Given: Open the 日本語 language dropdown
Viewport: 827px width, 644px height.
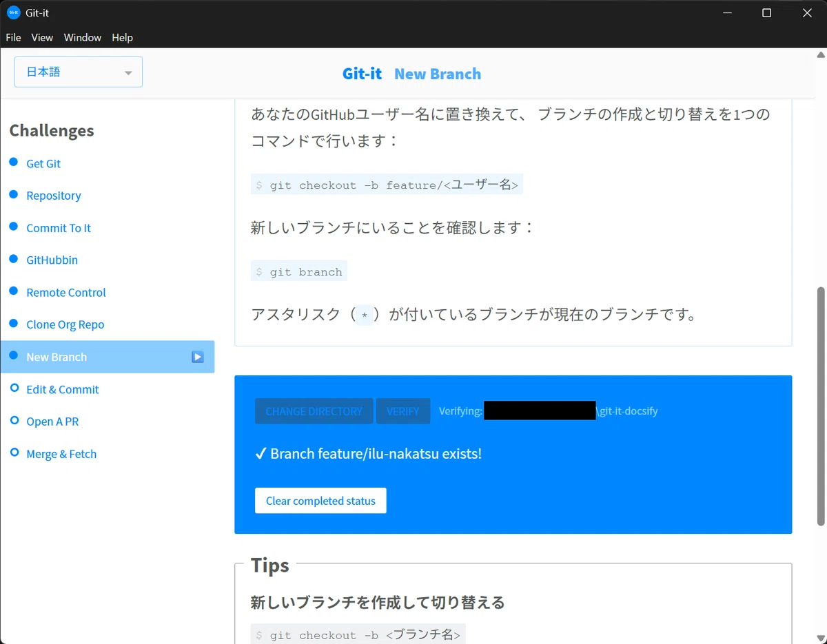Looking at the screenshot, I should (79, 72).
